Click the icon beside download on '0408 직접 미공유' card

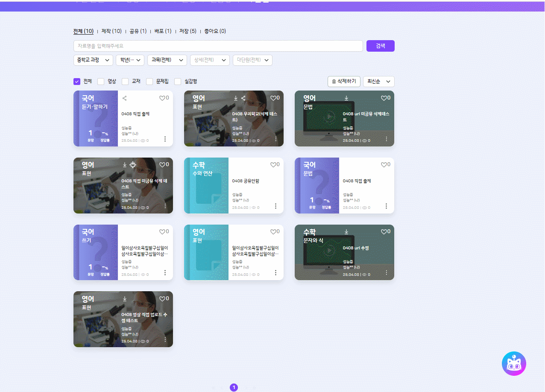[x=132, y=165]
